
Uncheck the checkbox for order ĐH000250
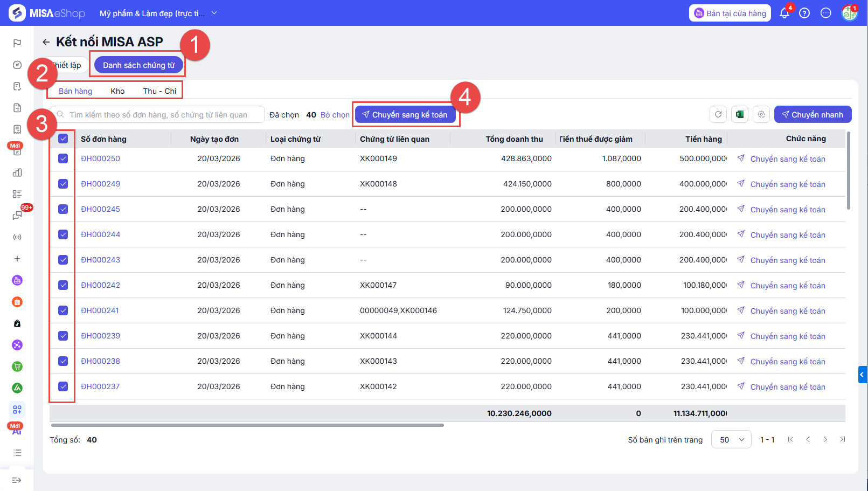point(63,158)
